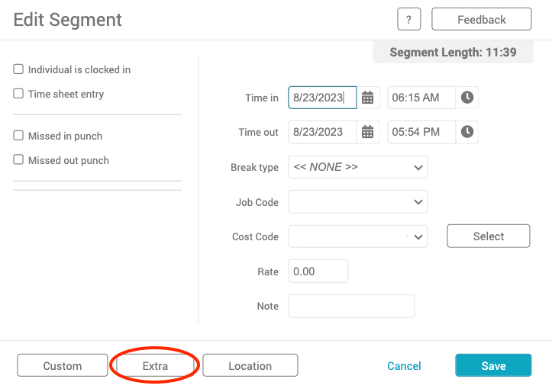Enable the Time sheet entry checkbox

(18, 94)
